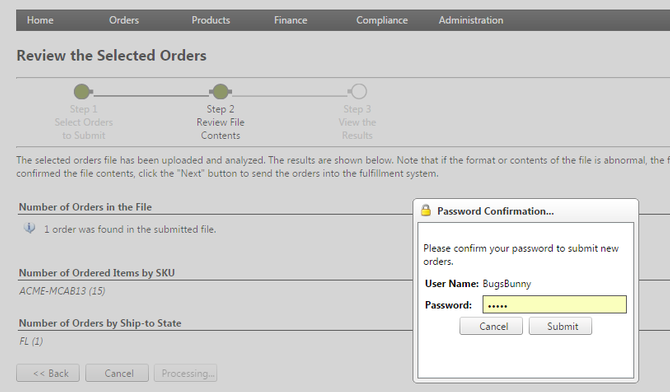Select the Step 1 circle indicator

(82, 91)
